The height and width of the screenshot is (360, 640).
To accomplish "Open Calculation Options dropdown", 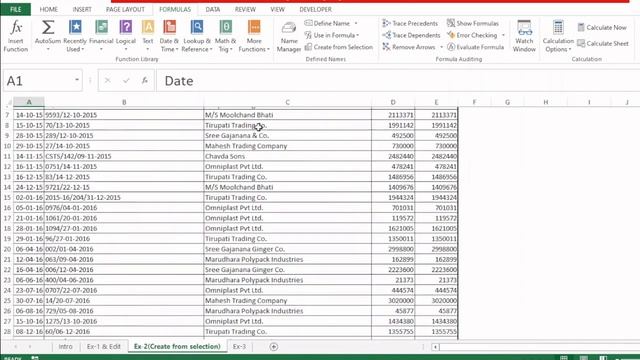I will 558,36.
